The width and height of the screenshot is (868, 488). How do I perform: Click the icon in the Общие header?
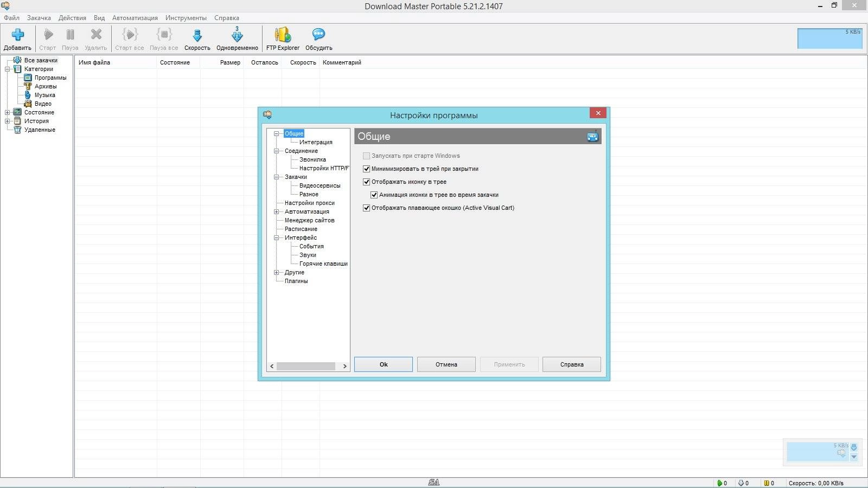[592, 136]
